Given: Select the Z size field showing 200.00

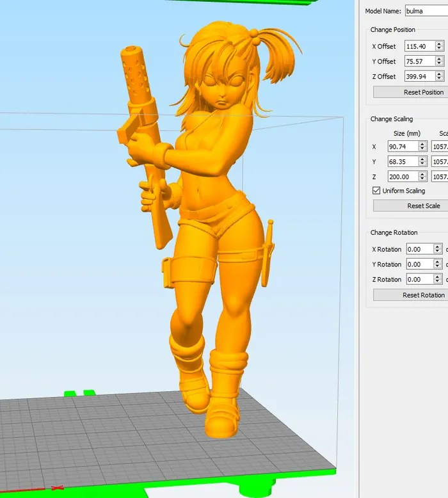Looking at the screenshot, I should [403, 177].
